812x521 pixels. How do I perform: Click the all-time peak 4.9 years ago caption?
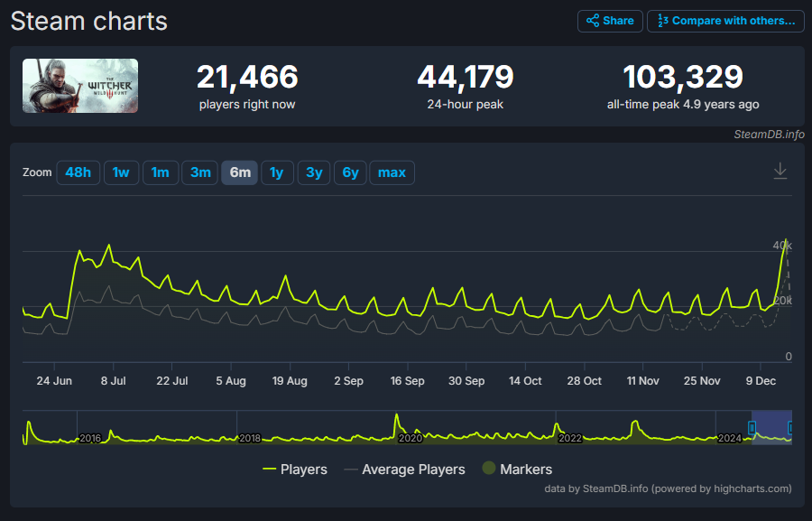[x=683, y=105]
